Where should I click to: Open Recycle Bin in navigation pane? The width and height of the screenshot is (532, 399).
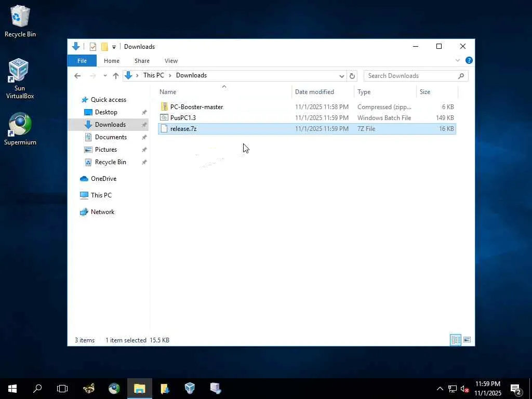pos(110,162)
